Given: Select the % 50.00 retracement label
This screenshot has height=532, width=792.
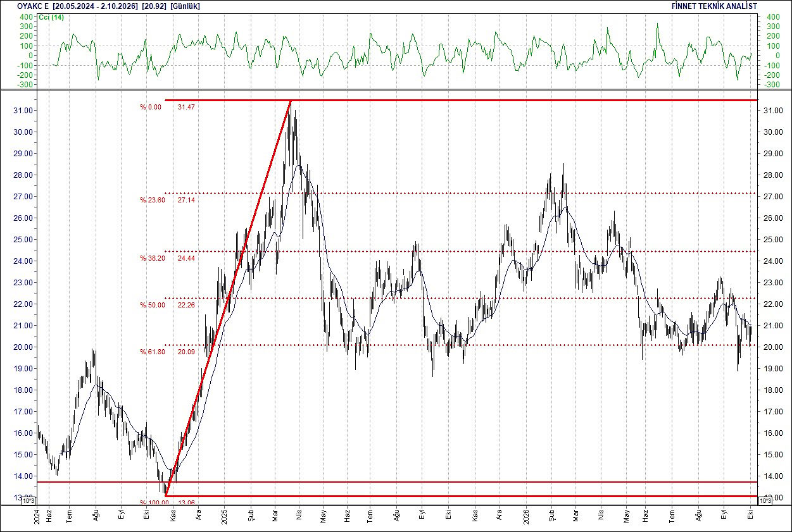Looking at the screenshot, I should [x=153, y=305].
